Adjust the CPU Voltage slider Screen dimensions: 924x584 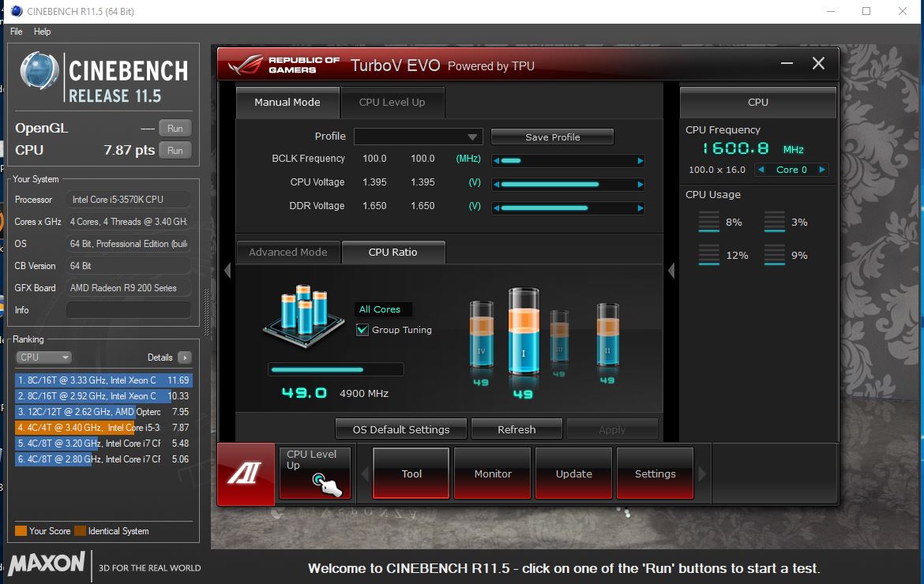point(569,184)
